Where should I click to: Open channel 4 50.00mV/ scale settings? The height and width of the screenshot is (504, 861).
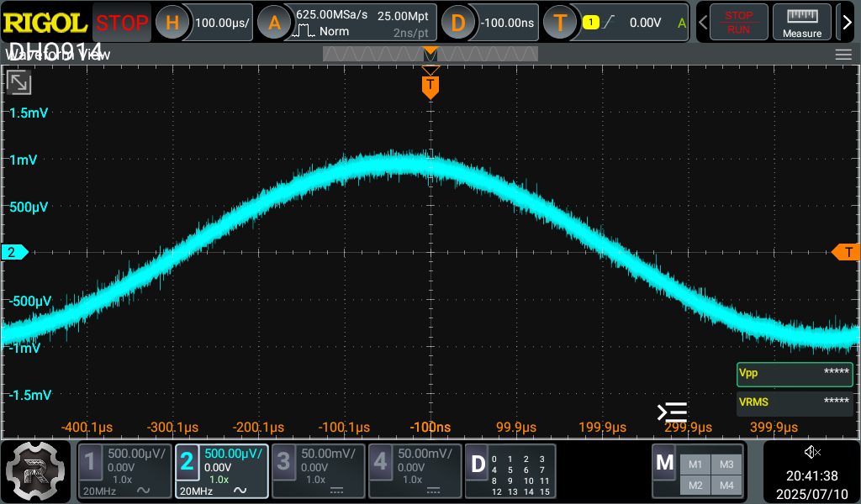[x=425, y=454]
